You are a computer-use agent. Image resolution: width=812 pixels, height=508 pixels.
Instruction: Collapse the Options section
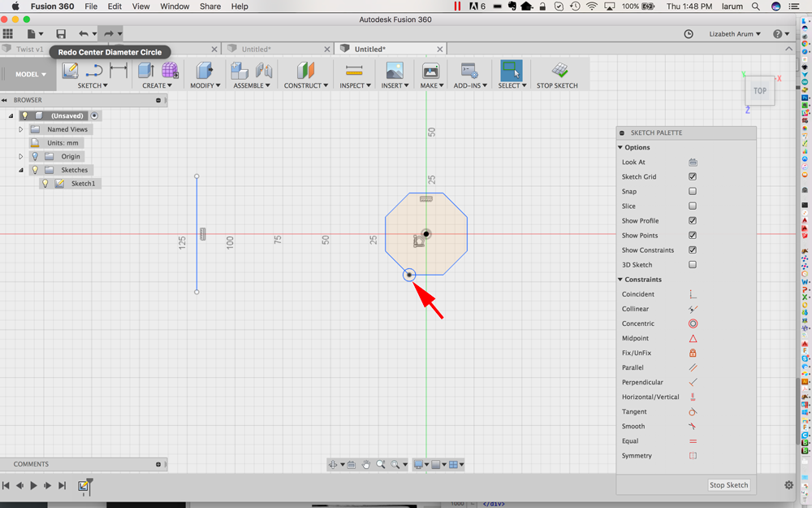620,148
